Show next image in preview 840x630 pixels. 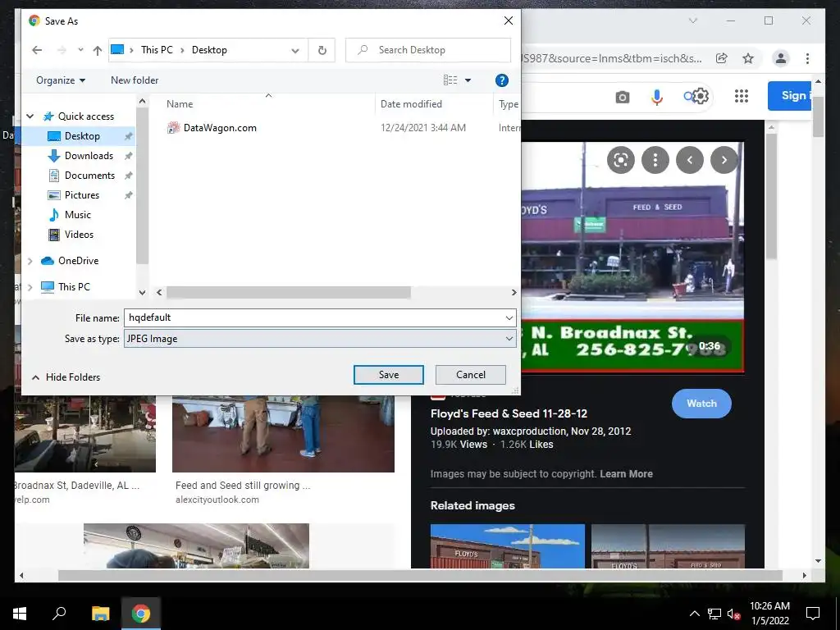click(724, 160)
